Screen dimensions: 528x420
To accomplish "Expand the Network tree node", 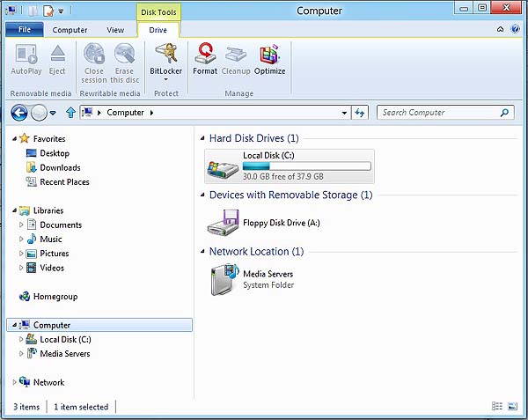I will [14, 383].
